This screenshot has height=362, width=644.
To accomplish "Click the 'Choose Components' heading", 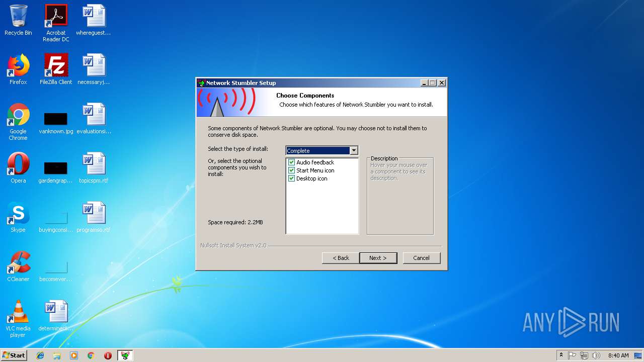I will click(x=305, y=96).
